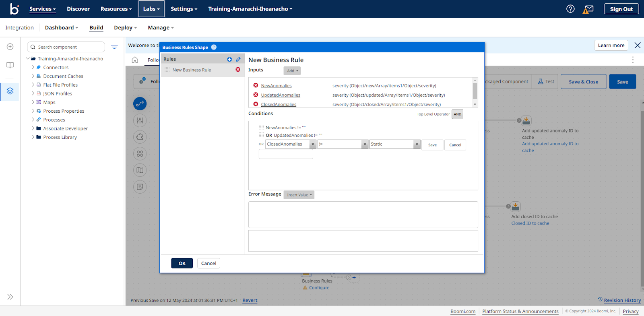Edit rules with the pencil icon

(238, 59)
